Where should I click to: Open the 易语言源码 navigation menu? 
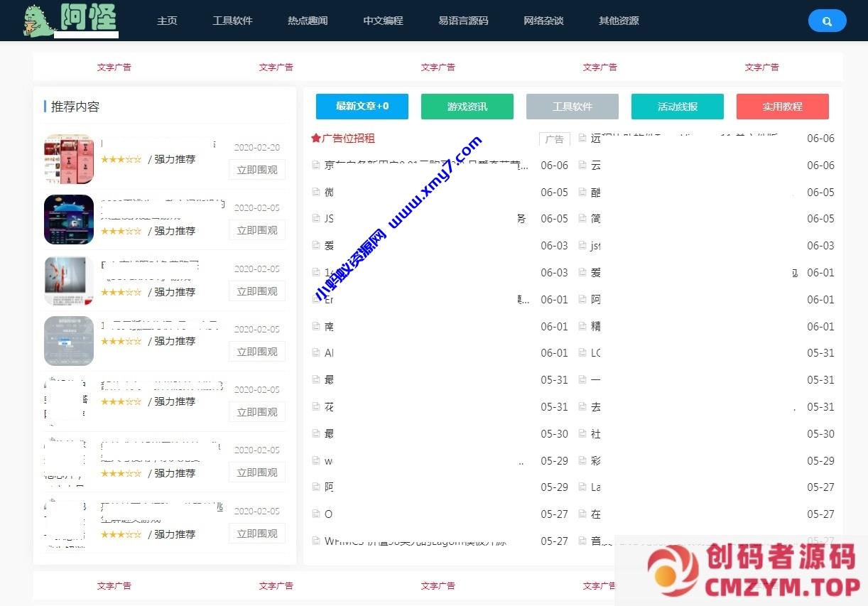463,21
